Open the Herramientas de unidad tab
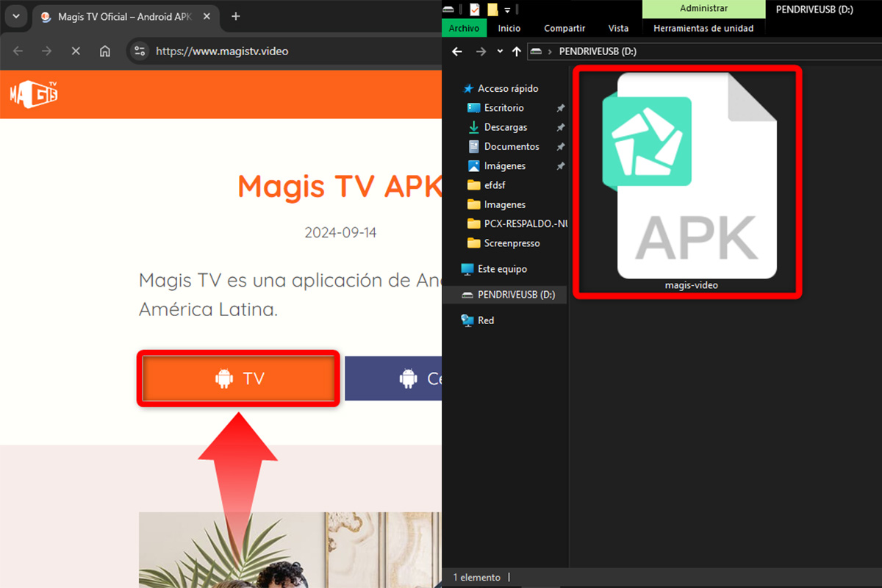The height and width of the screenshot is (588, 882). 703,28
